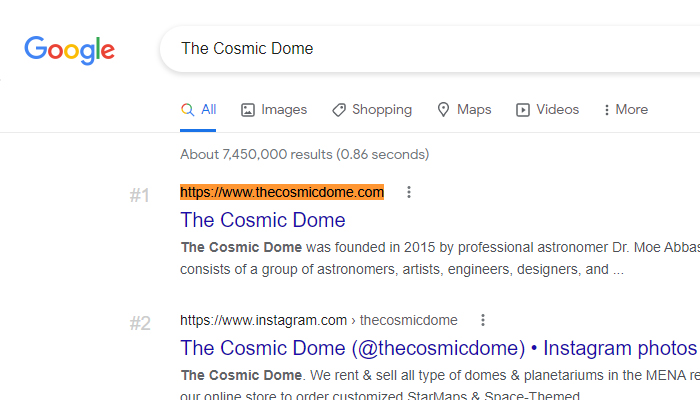The height and width of the screenshot is (400, 700).
Task: Click the text 'consists of a group of astronomers'
Action: pos(289,269)
